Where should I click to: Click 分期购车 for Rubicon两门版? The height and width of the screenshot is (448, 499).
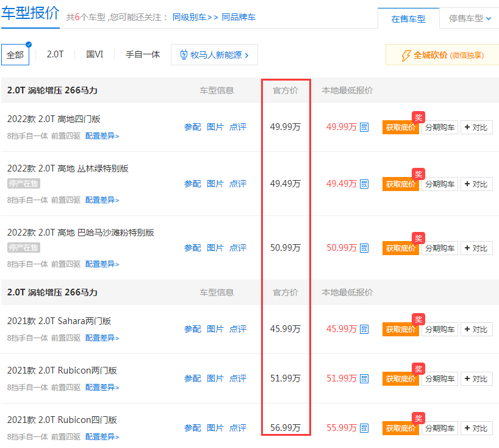click(x=440, y=378)
